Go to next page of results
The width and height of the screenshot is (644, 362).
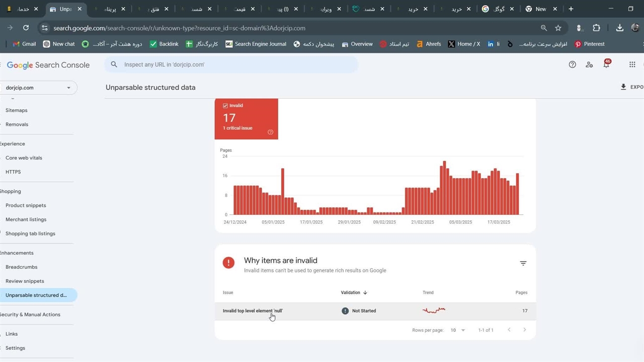[524, 330]
